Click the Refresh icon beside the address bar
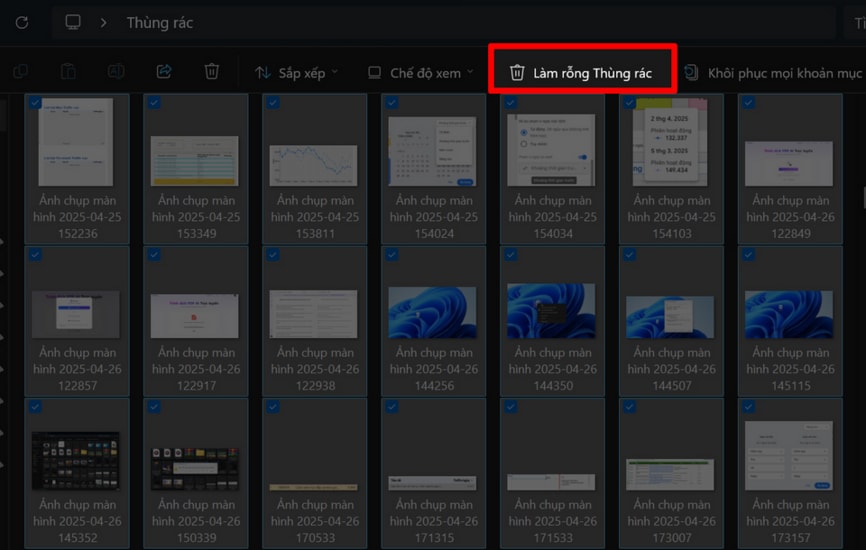The height and width of the screenshot is (550, 866). [22, 22]
